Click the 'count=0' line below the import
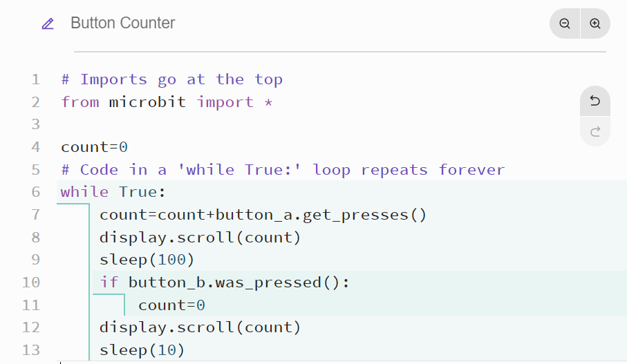 pos(95,147)
